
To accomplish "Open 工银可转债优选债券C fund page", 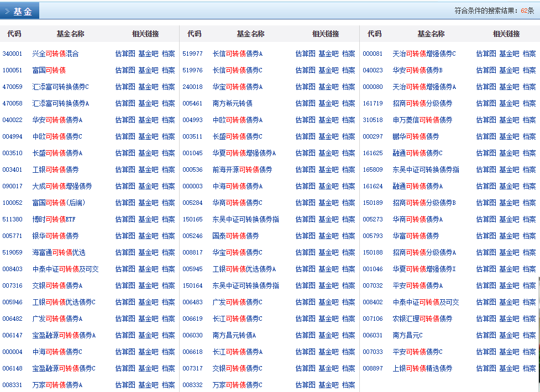I will [64, 302].
